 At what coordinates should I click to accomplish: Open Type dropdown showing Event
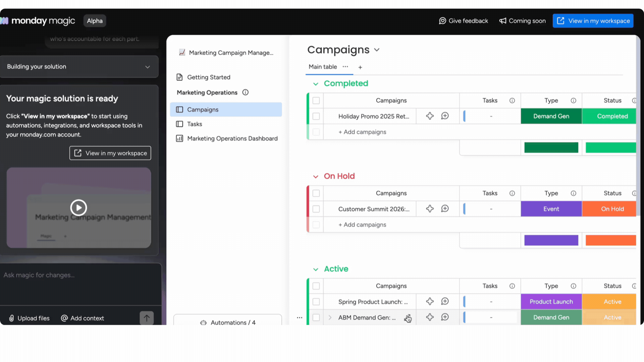(x=551, y=209)
